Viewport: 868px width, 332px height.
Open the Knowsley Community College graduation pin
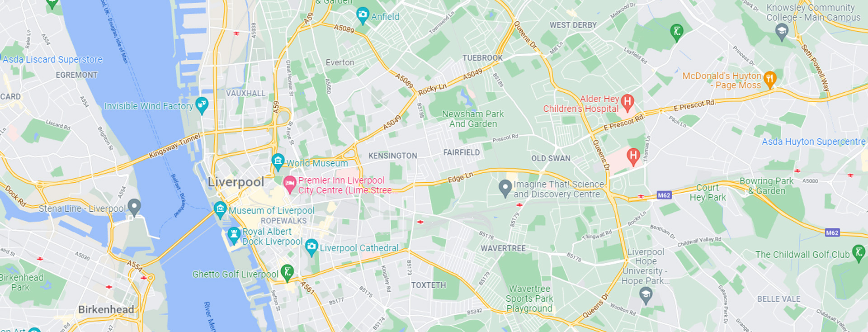782,32
